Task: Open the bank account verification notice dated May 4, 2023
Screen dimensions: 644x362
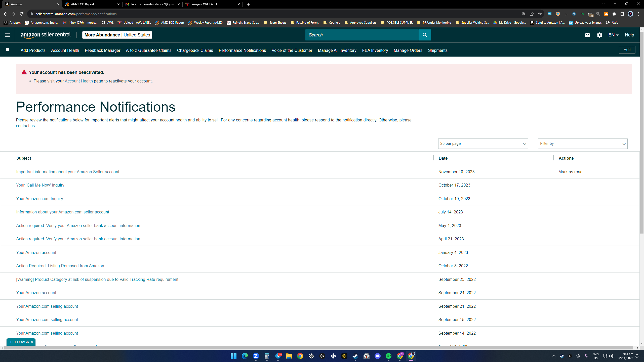Action: pyautogui.click(x=78, y=225)
